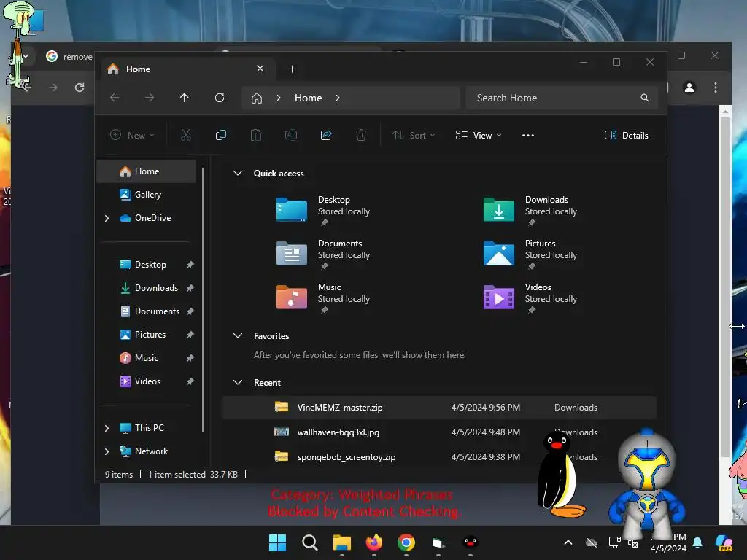Collapse the Favorites section

click(x=238, y=335)
